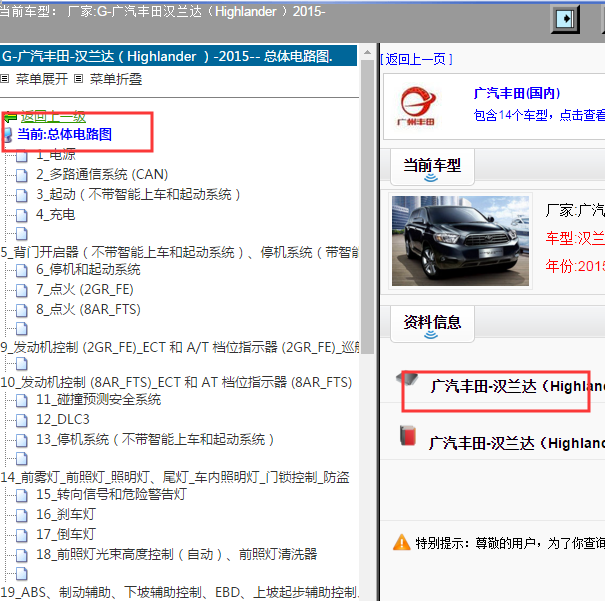
Task: Click the 当前车型 header text at top
Action: (x=162, y=12)
